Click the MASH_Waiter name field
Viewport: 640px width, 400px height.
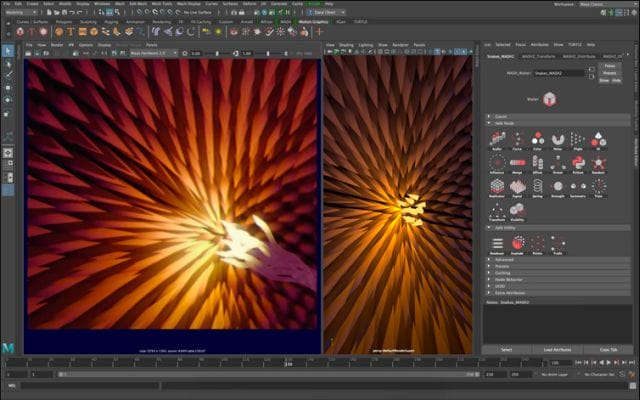tap(552, 73)
